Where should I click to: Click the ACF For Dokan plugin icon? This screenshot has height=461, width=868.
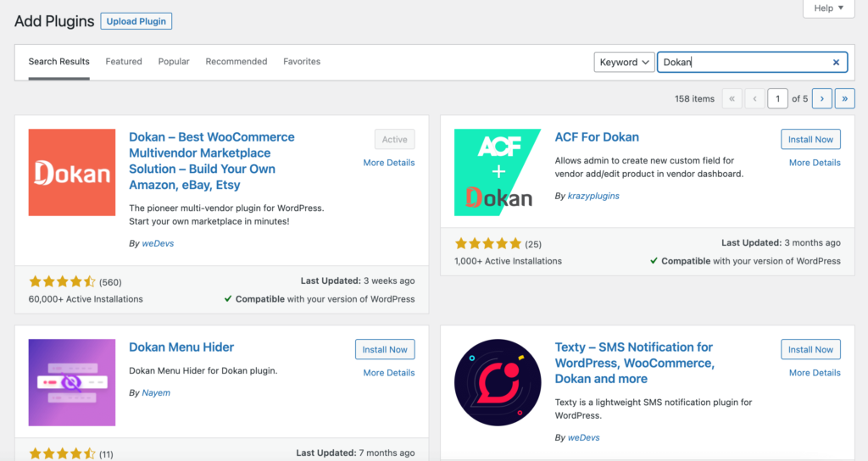[498, 172]
